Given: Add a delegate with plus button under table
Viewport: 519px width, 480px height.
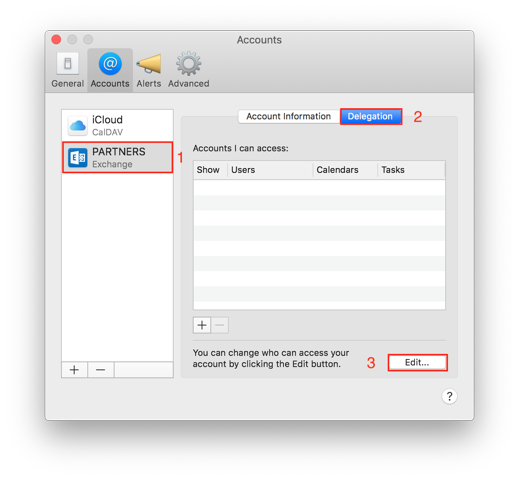Looking at the screenshot, I should tap(202, 325).
